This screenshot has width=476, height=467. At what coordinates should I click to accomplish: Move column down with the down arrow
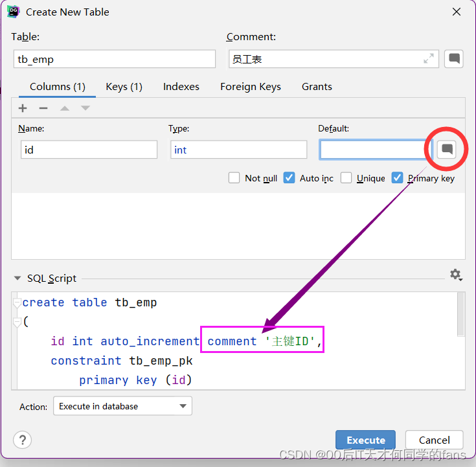tap(85, 108)
